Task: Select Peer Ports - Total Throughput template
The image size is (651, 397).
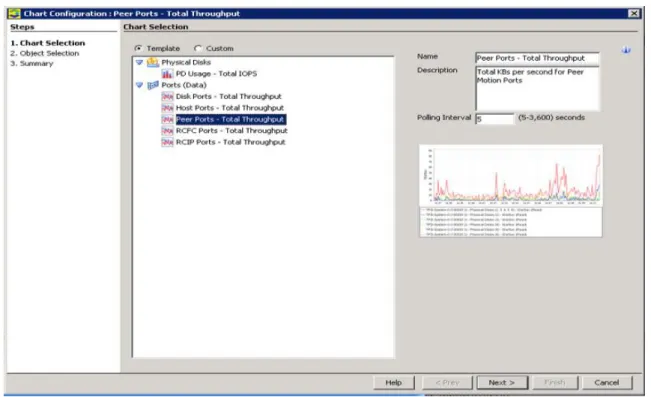Action: click(x=230, y=120)
